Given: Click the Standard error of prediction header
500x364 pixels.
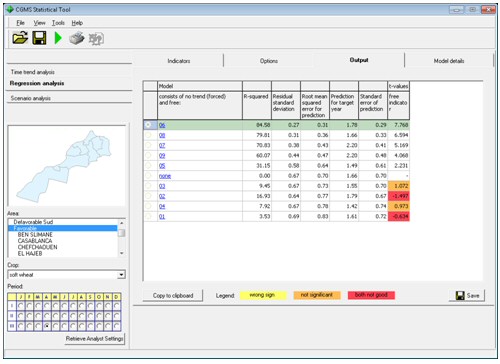Looking at the screenshot, I should (373, 106).
